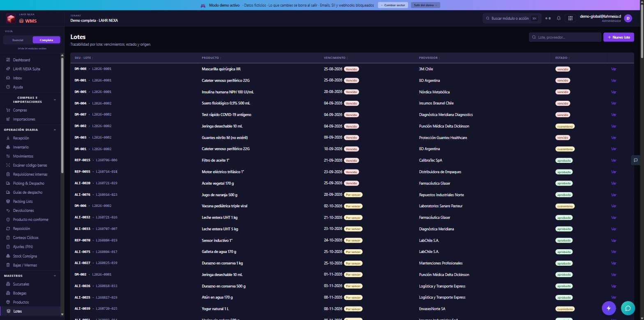Click in the Lote, proveedor search field
Viewport: 644px width, 320px height.
pos(565,37)
